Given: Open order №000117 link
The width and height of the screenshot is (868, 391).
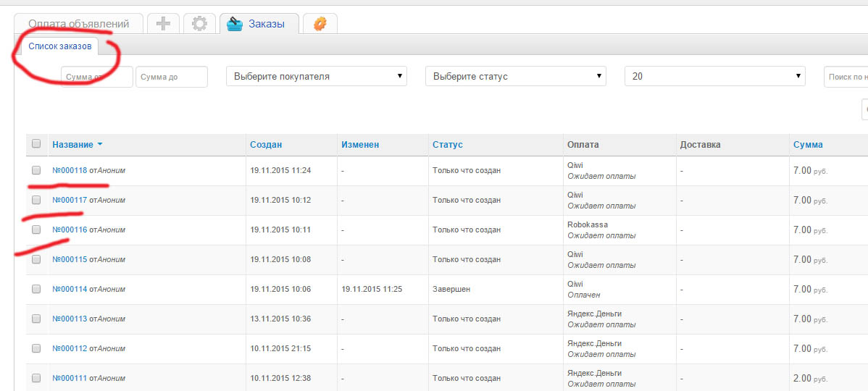Looking at the screenshot, I should click(x=70, y=200).
